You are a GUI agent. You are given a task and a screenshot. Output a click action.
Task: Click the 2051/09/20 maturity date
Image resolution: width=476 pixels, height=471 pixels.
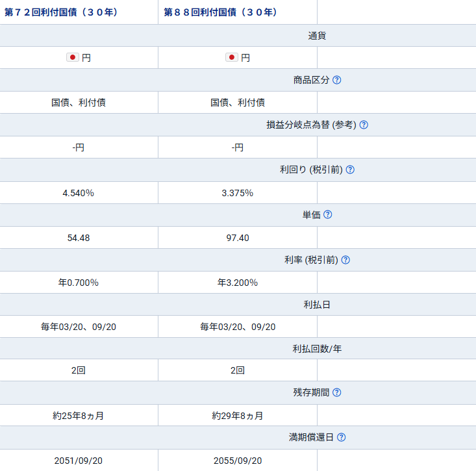click(x=79, y=461)
